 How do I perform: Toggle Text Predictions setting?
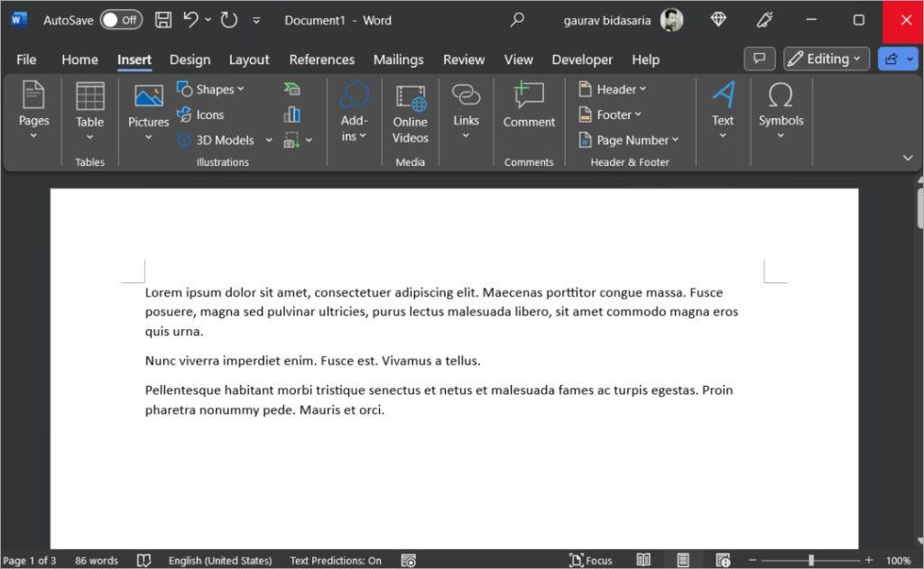[x=336, y=561]
